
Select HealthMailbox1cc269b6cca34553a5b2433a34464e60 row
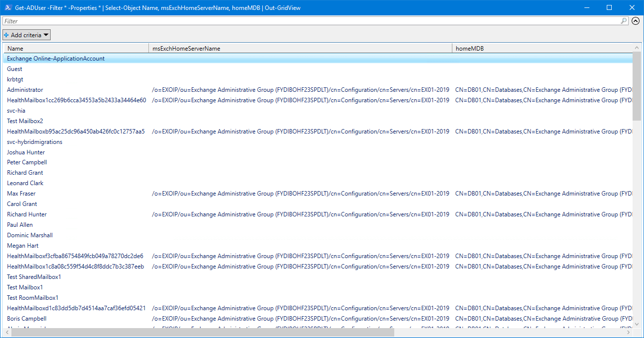pos(318,100)
